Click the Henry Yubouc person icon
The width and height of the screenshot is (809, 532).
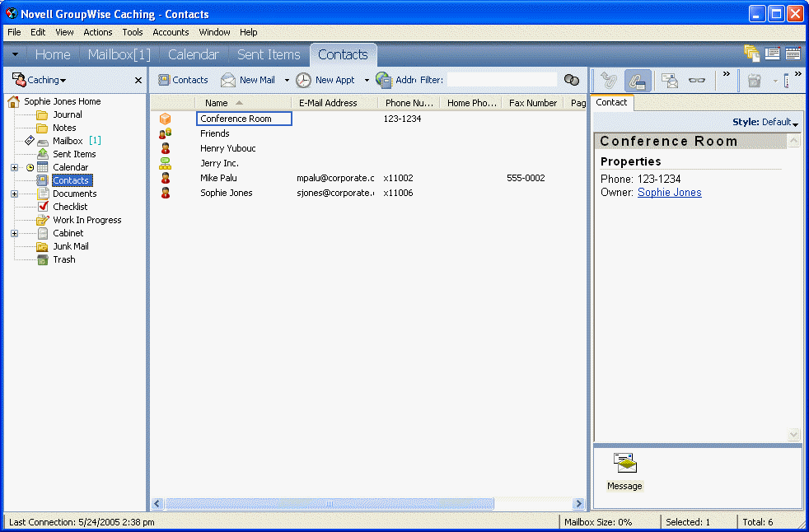[166, 148]
